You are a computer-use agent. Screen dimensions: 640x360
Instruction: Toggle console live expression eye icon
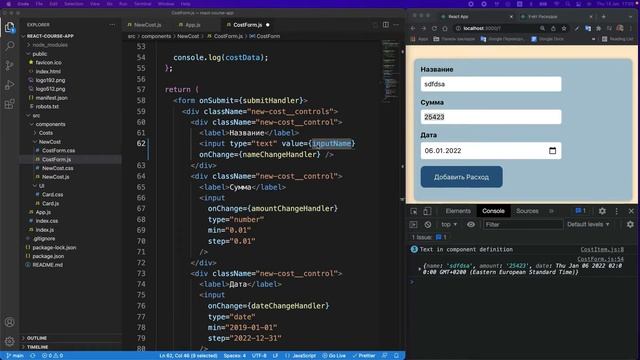471,224
